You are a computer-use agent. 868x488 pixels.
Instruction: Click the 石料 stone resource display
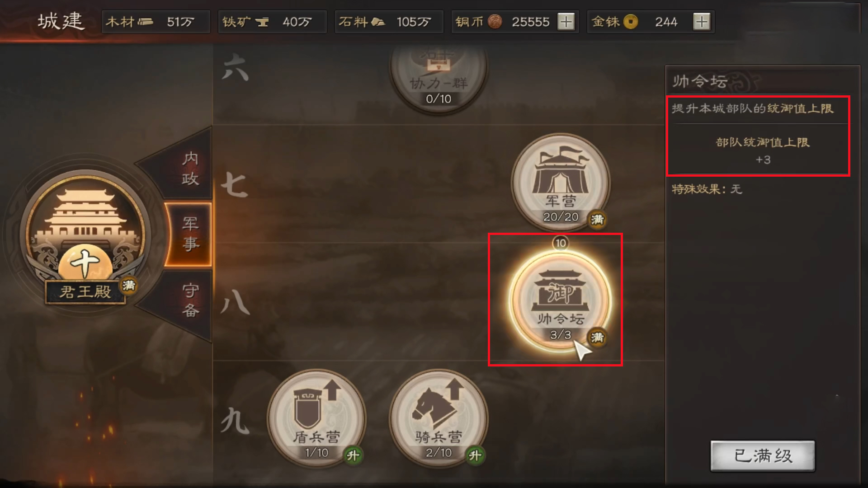point(389,22)
